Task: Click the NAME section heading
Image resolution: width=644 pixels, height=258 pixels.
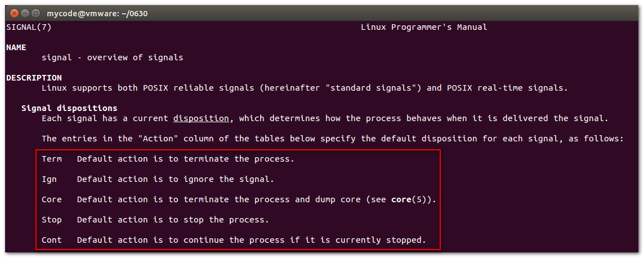Action: pyautogui.click(x=16, y=48)
